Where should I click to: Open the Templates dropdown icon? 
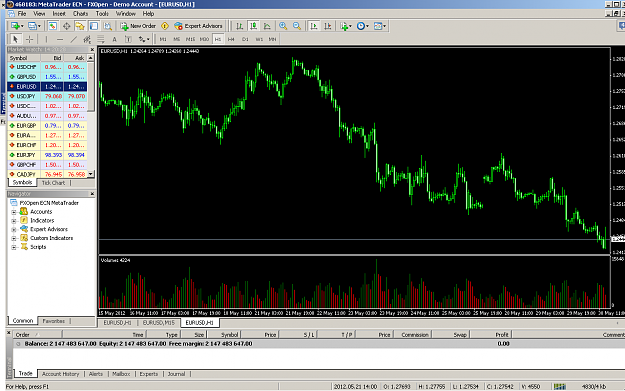379,26
